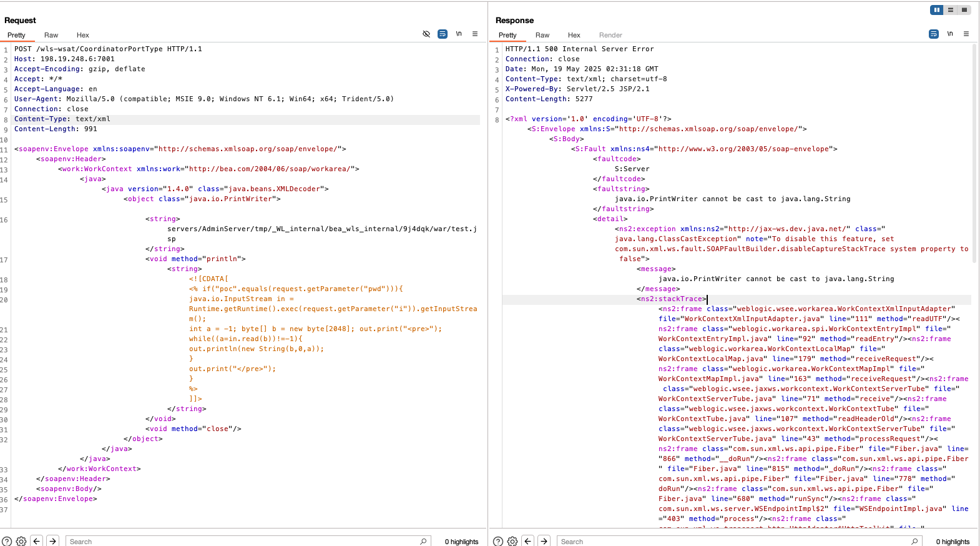Click the "Accept-Encoding: gzip, deflate" header line
The width and height of the screenshot is (980, 546).
(x=80, y=69)
